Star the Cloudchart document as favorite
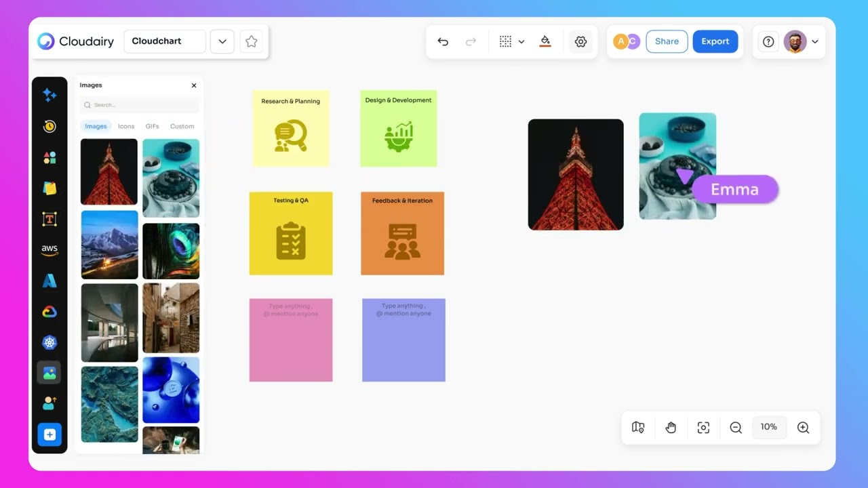Viewport: 868px width, 488px height. point(252,41)
